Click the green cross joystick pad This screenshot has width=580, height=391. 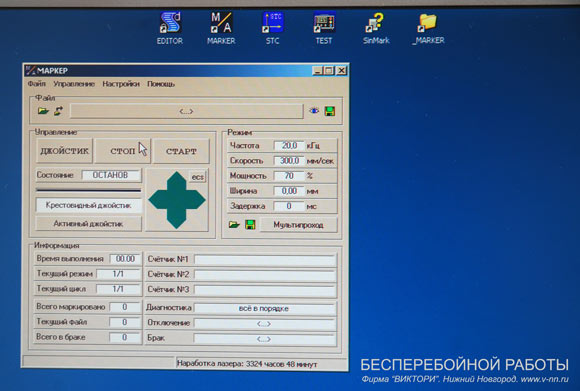177,200
